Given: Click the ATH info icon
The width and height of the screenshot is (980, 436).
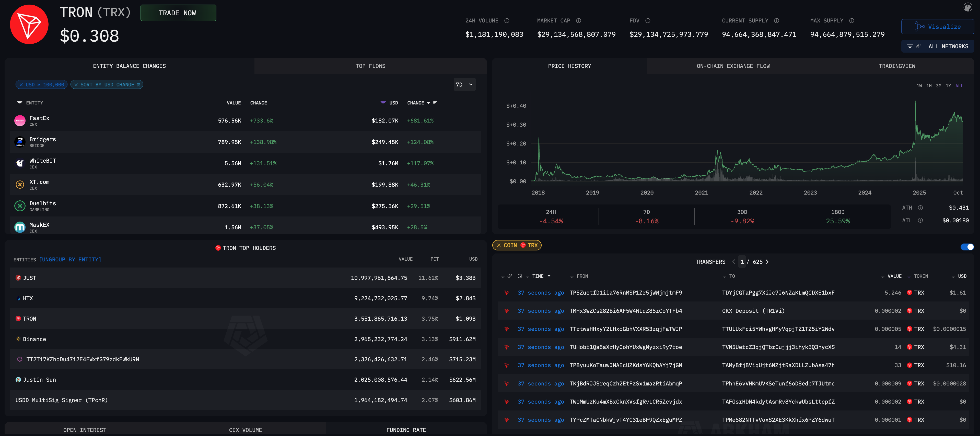Looking at the screenshot, I should coord(920,208).
